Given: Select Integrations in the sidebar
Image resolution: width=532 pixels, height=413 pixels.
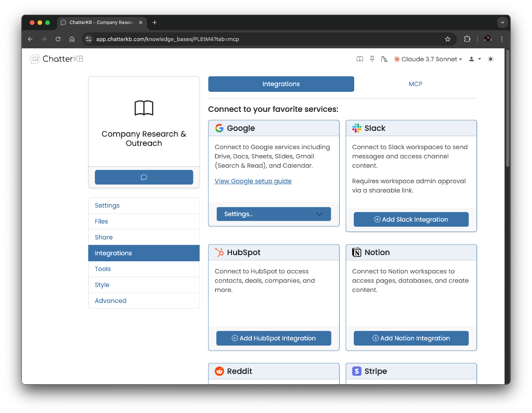Looking at the screenshot, I should tap(144, 253).
